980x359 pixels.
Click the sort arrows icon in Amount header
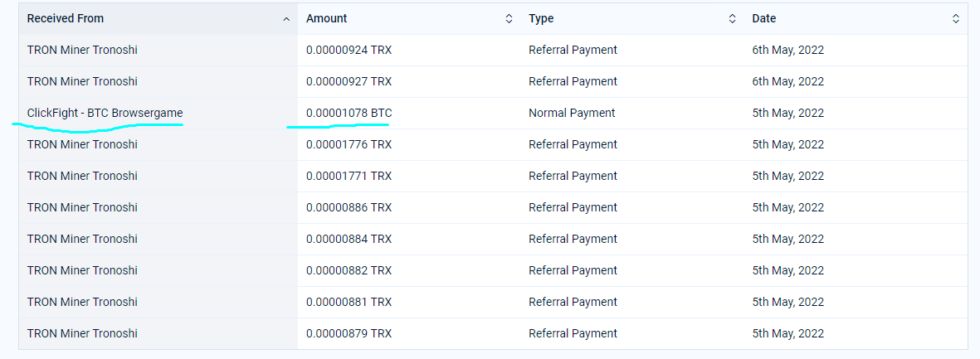(509, 18)
